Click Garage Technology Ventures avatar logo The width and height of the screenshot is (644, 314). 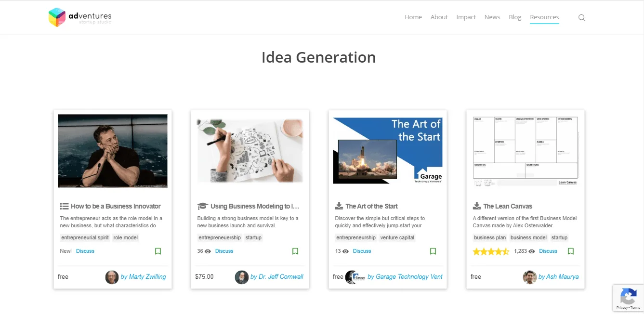click(x=355, y=277)
